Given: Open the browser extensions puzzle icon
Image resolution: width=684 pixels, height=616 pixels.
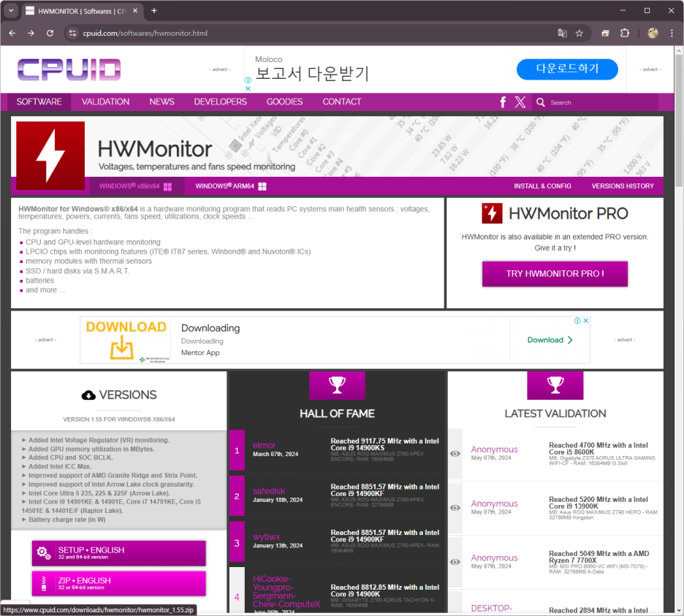Looking at the screenshot, I should pyautogui.click(x=625, y=33).
